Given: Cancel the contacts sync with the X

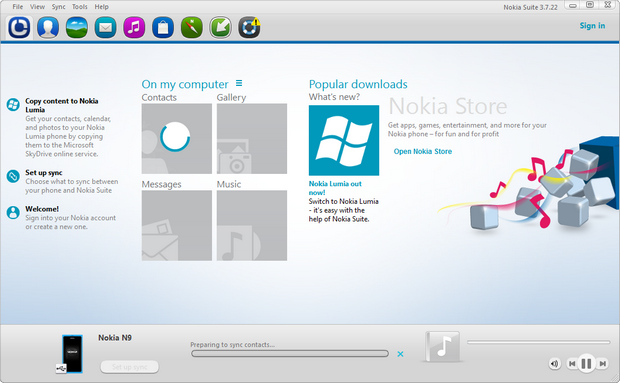Looking at the screenshot, I should tap(400, 354).
